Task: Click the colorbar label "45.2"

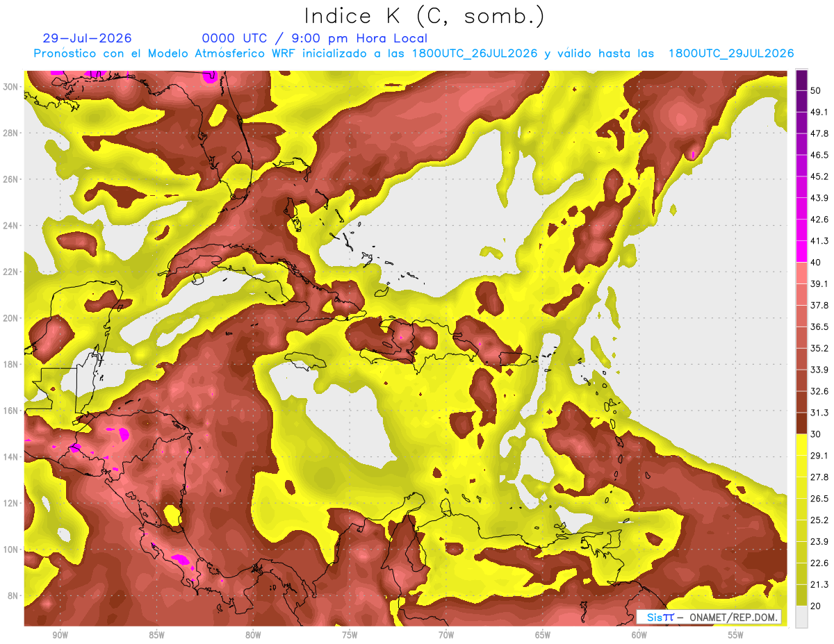Action: point(818,176)
